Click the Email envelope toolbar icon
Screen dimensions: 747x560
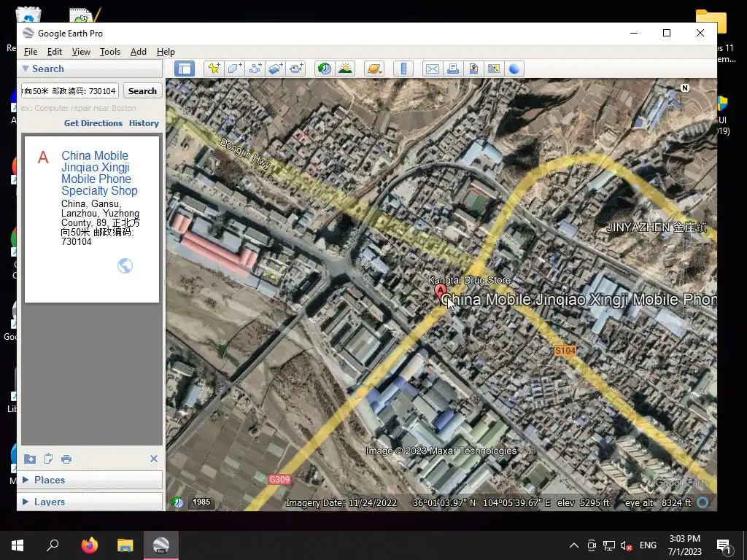tap(433, 69)
